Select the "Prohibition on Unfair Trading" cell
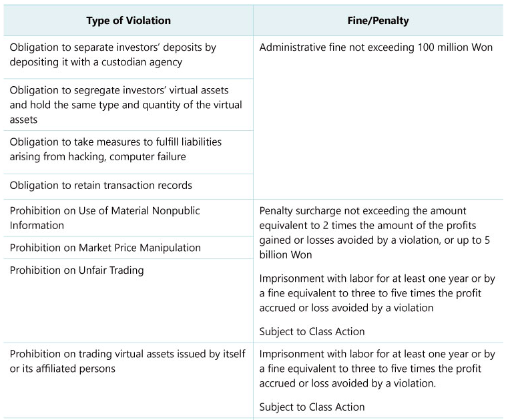Image resolution: width=518 pixels, height=420 pixels. (x=77, y=270)
